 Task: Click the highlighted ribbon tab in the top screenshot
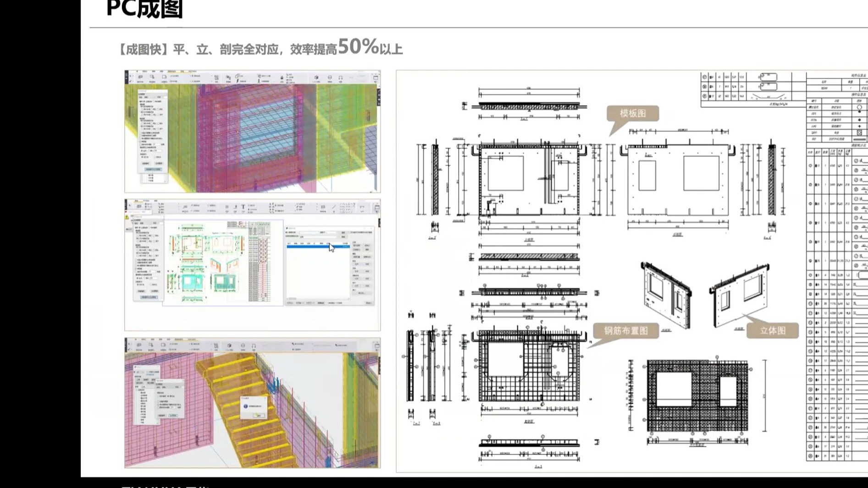point(172,72)
